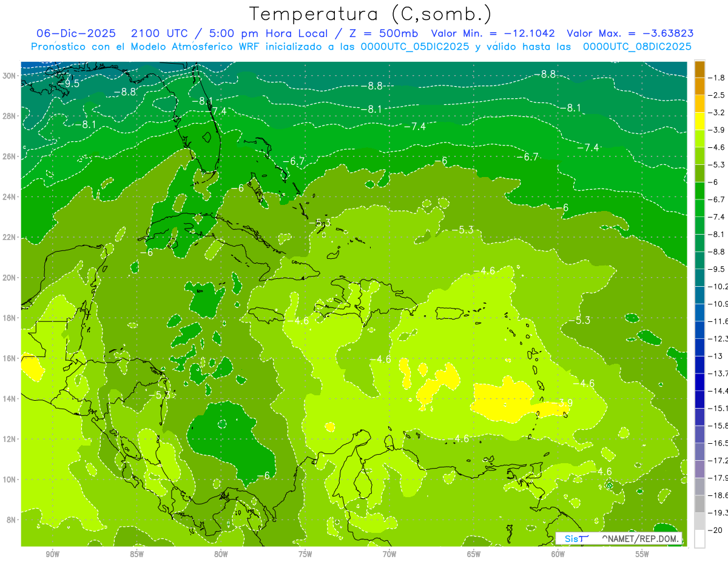The image size is (728, 562).
Task: Click the -20 colorbar label
Action: 715,530
